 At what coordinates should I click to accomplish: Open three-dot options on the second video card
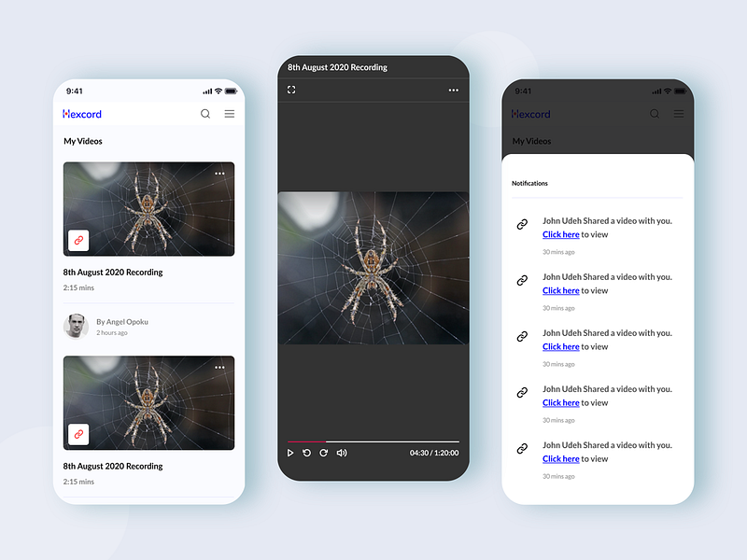(x=219, y=367)
